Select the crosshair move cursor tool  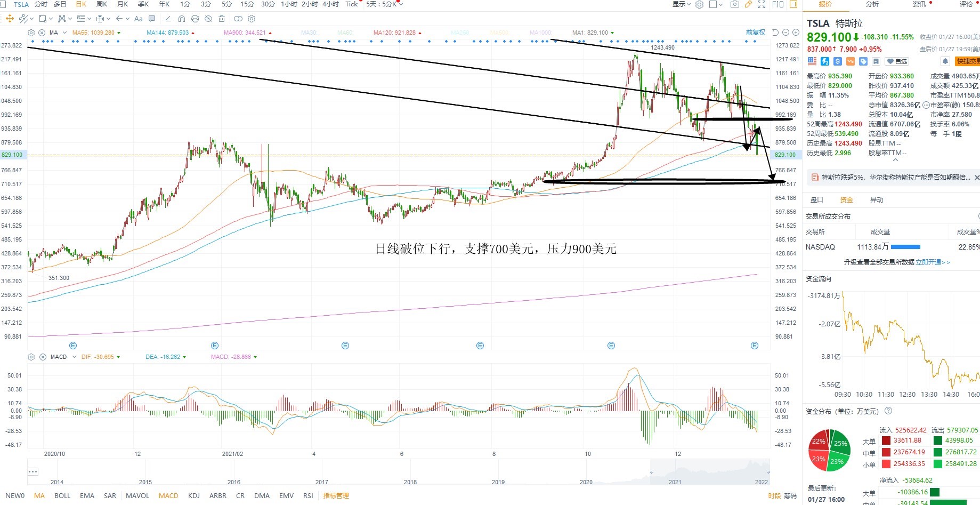(10, 19)
